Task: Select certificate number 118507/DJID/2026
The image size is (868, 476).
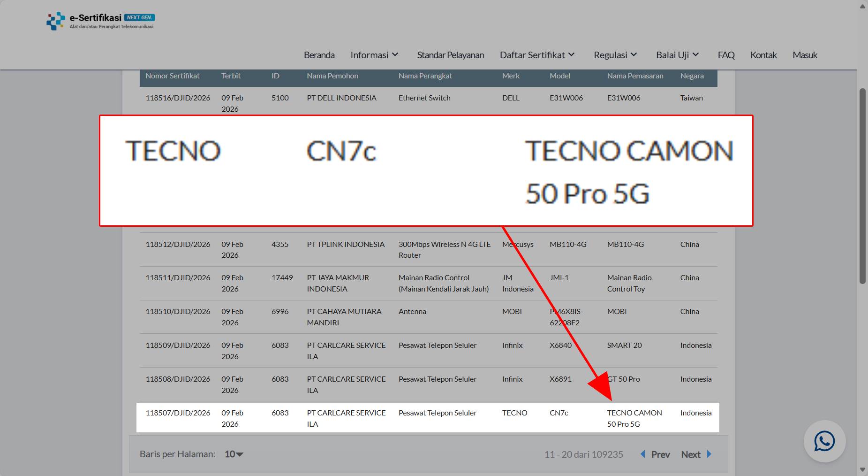Action: tap(178, 413)
